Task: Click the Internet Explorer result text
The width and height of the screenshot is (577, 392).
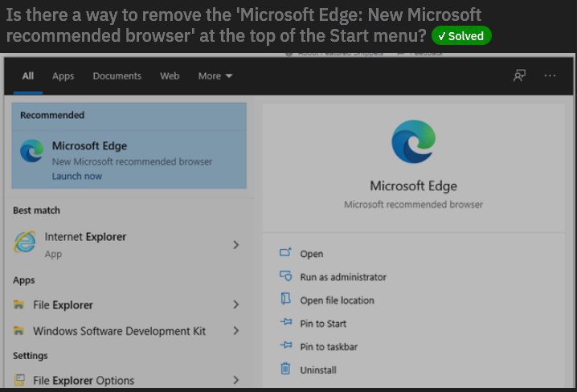Action: coord(85,237)
